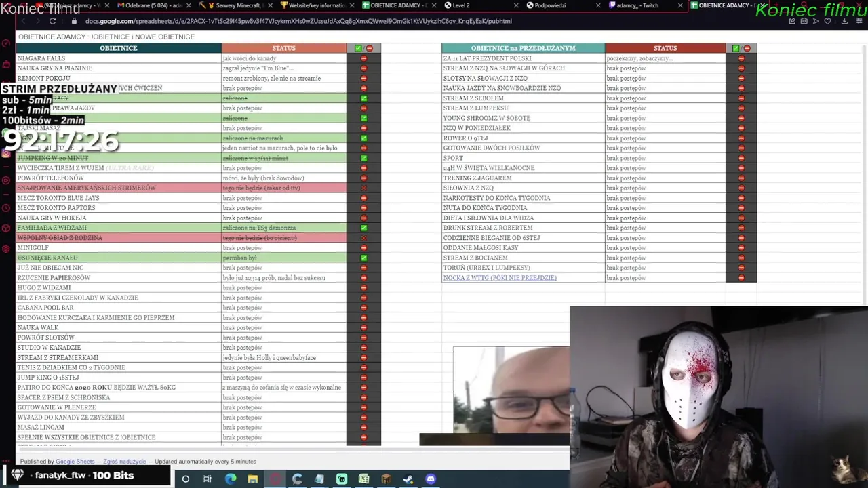This screenshot has height=488, width=868.
Task: Click red minus marker in NIAGARA FALLS row
Action: 363,58
